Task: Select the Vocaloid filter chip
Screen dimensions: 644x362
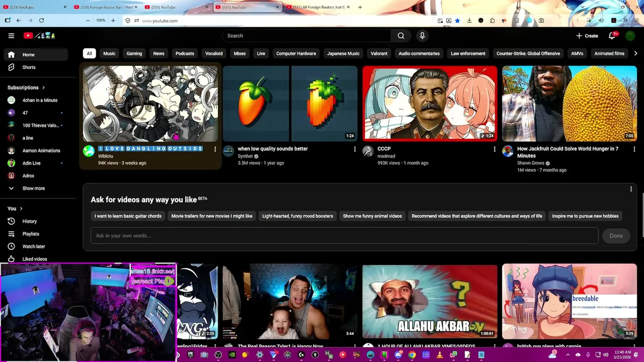Action: [214, 53]
